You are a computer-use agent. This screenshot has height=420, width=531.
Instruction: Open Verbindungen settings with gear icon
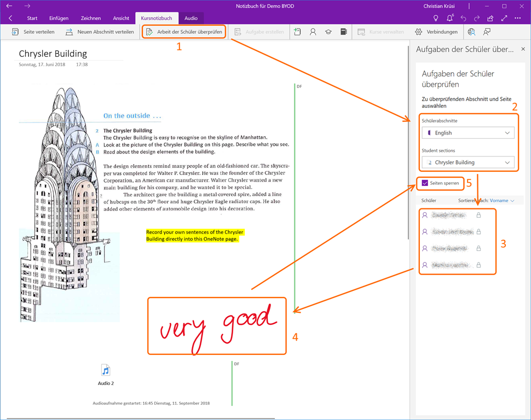pos(436,32)
